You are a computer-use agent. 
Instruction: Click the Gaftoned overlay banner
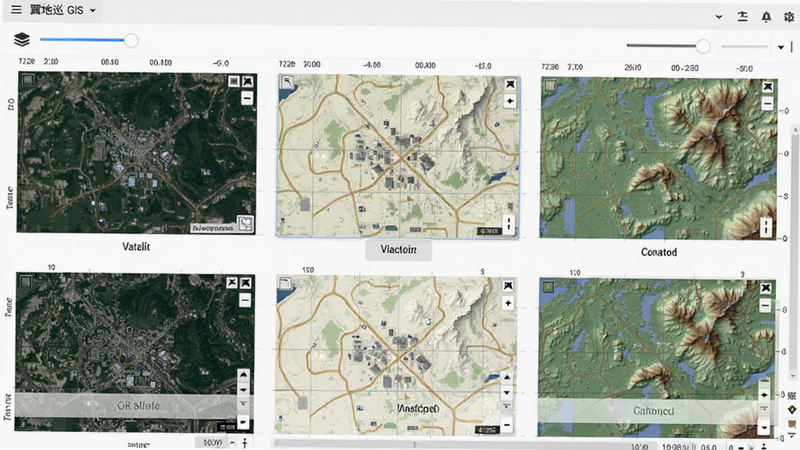coord(653,411)
